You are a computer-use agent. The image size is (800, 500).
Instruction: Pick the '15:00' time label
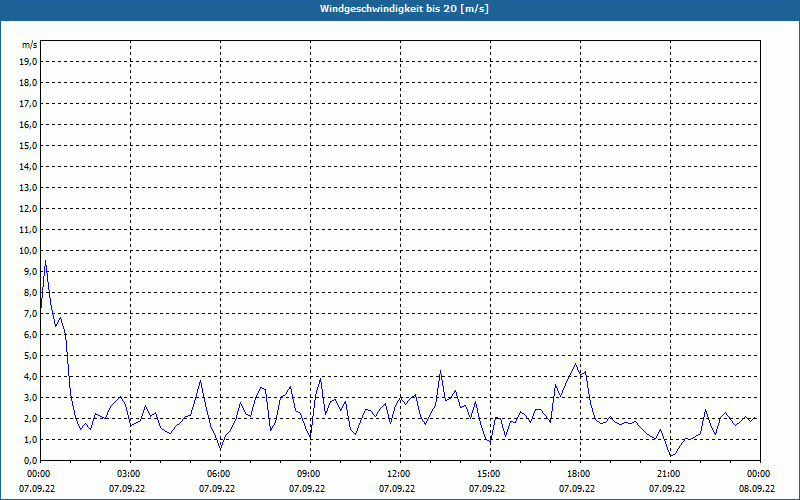coord(490,474)
